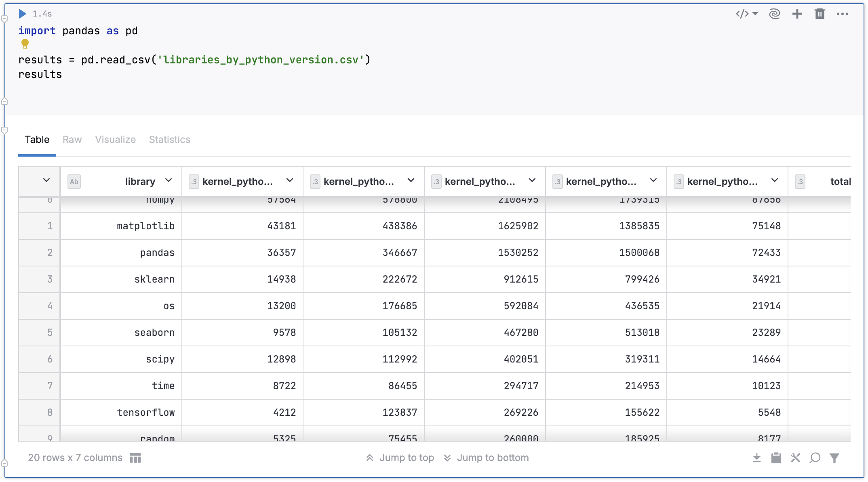Image resolution: width=868 pixels, height=482 pixels.
Task: Click the spiral AI assistant icon
Action: coord(774,14)
